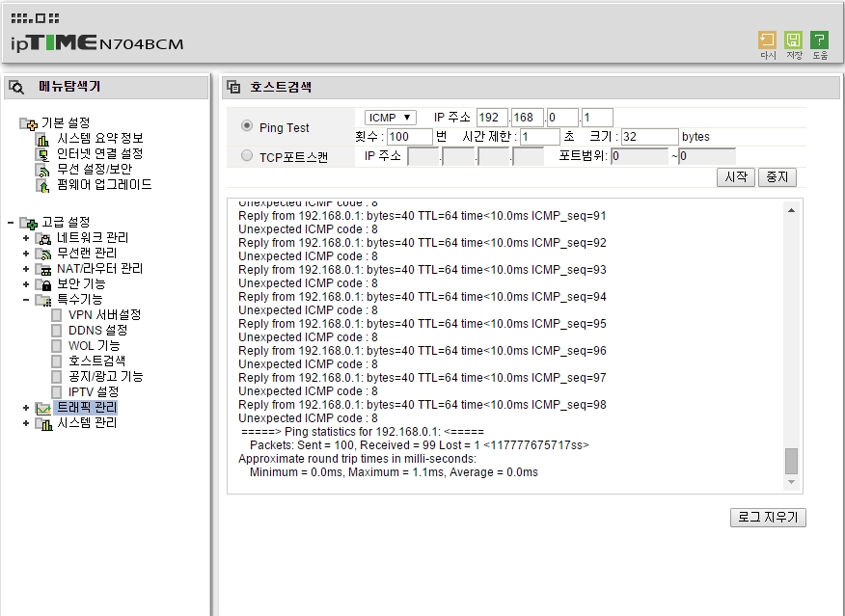Click the 시스템 요약 정보 chart icon
The height and width of the screenshot is (616, 845).
coord(42,139)
